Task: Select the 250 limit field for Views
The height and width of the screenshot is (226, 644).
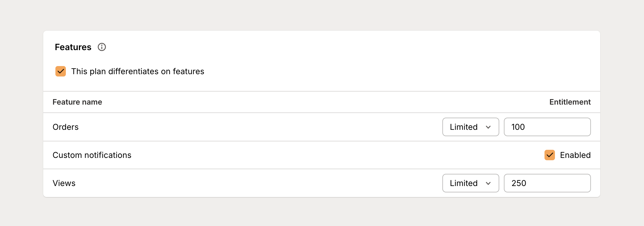Action: point(547,183)
